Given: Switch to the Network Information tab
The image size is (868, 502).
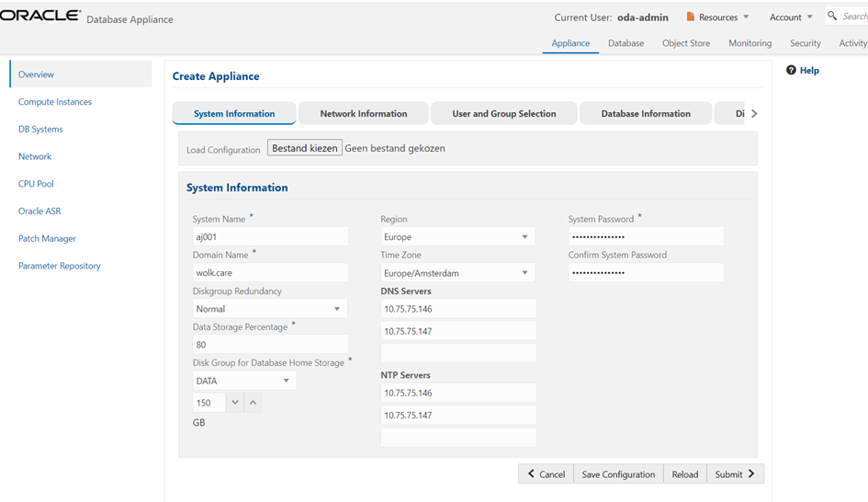Looking at the screenshot, I should (x=363, y=114).
